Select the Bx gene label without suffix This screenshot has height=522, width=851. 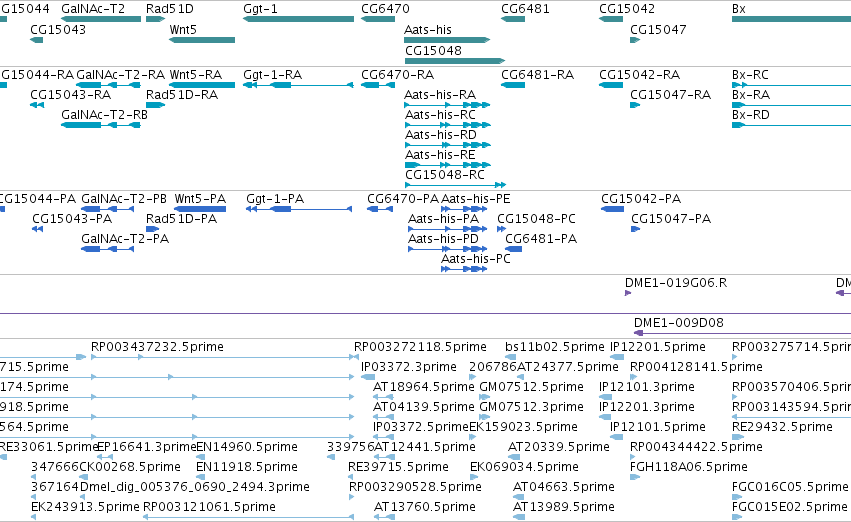click(739, 9)
